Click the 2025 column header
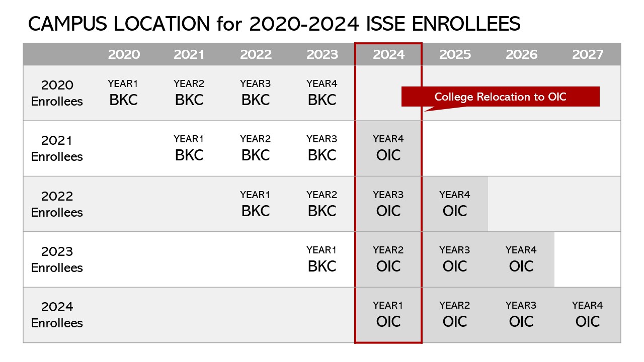 point(455,54)
